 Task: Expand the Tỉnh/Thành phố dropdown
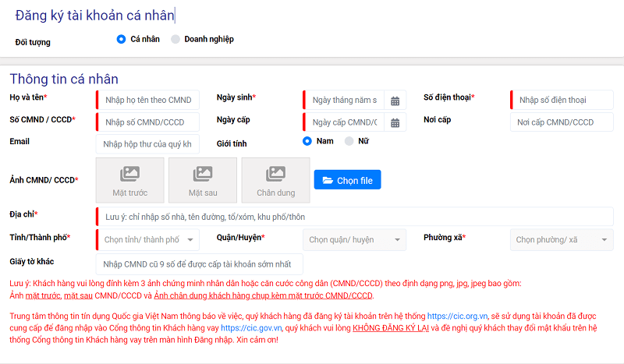[148, 240]
